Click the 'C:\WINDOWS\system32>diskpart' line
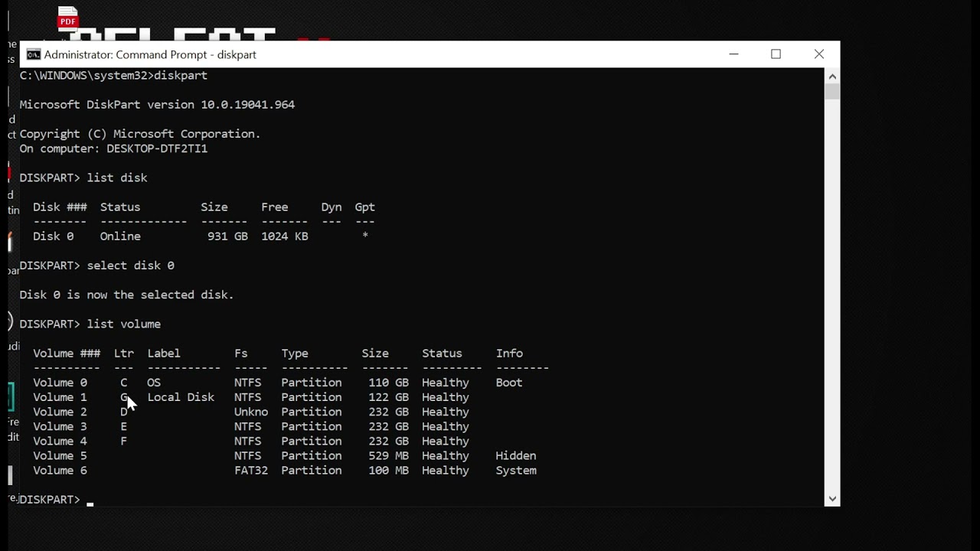 [113, 75]
